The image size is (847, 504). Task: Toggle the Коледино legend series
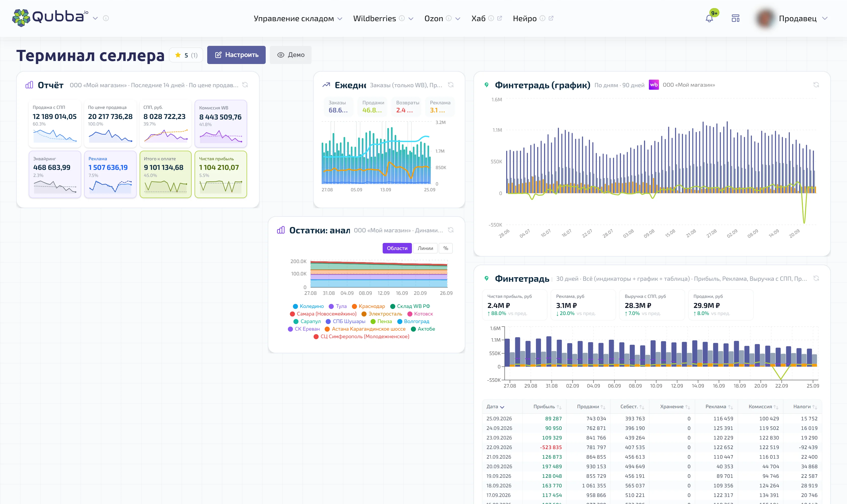308,306
